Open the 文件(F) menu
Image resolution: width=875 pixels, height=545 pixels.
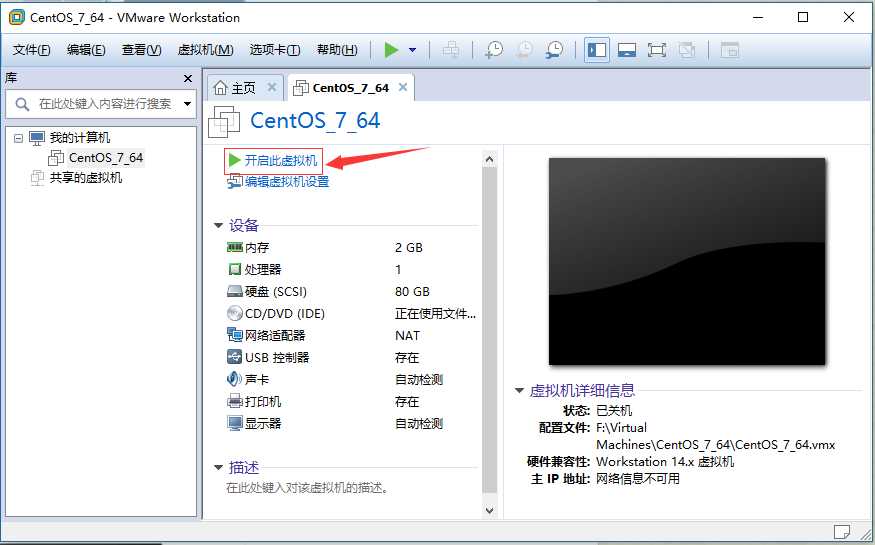click(x=31, y=50)
